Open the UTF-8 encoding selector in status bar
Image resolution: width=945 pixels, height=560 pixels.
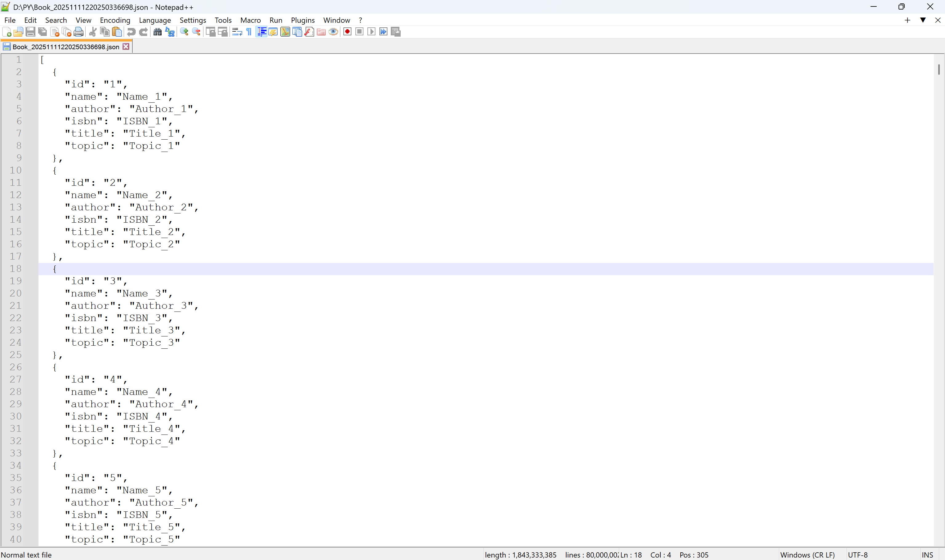pyautogui.click(x=857, y=555)
